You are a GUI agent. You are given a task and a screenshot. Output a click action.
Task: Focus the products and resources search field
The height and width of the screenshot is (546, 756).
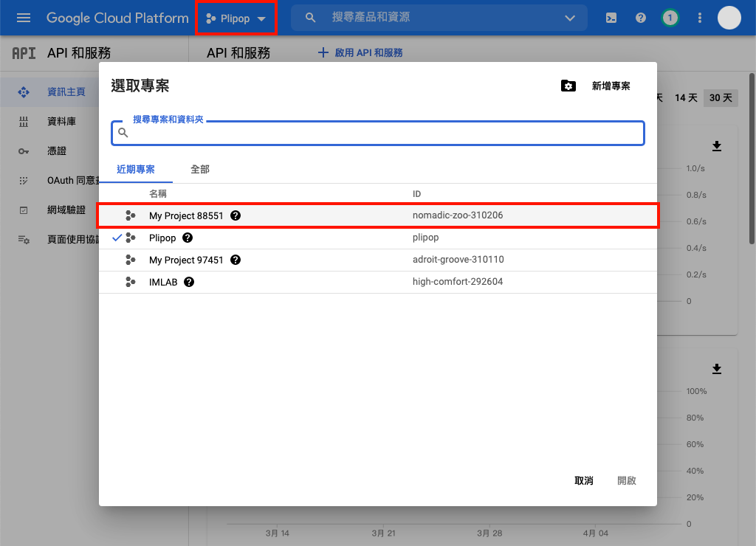pos(439,18)
